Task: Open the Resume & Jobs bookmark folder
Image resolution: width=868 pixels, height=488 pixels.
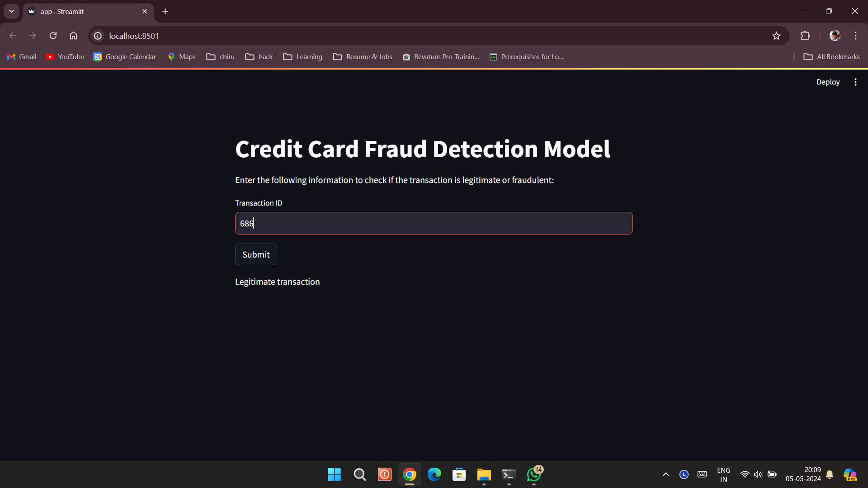Action: click(x=363, y=57)
